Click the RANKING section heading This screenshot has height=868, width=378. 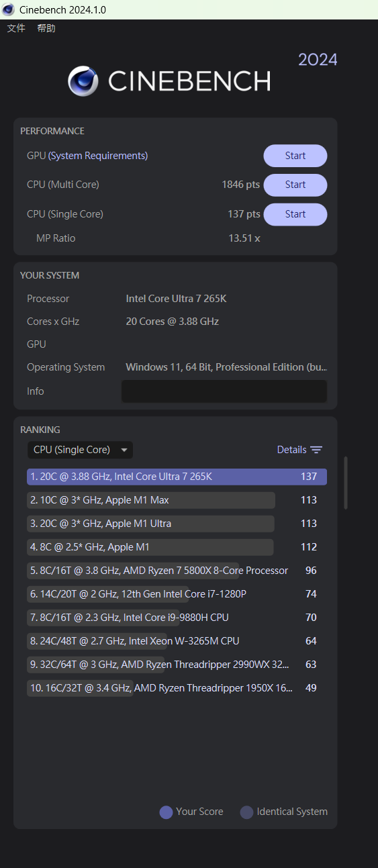40,430
